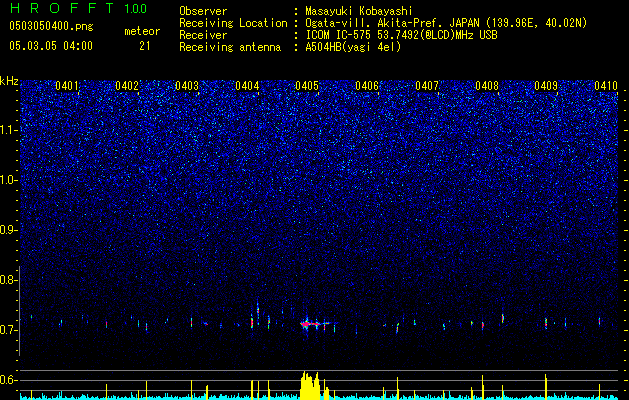This screenshot has height=400, width=629.
Task: Select the filename 0503050400.png
Action: (x=51, y=27)
